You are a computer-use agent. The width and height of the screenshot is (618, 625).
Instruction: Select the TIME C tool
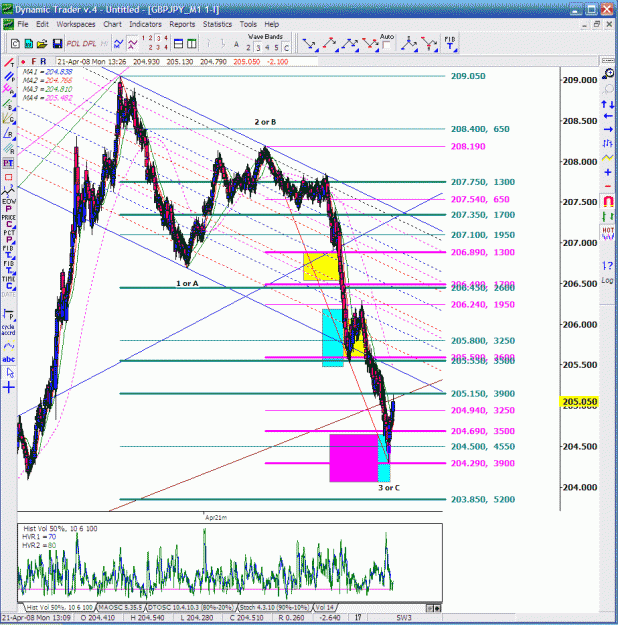8,283
